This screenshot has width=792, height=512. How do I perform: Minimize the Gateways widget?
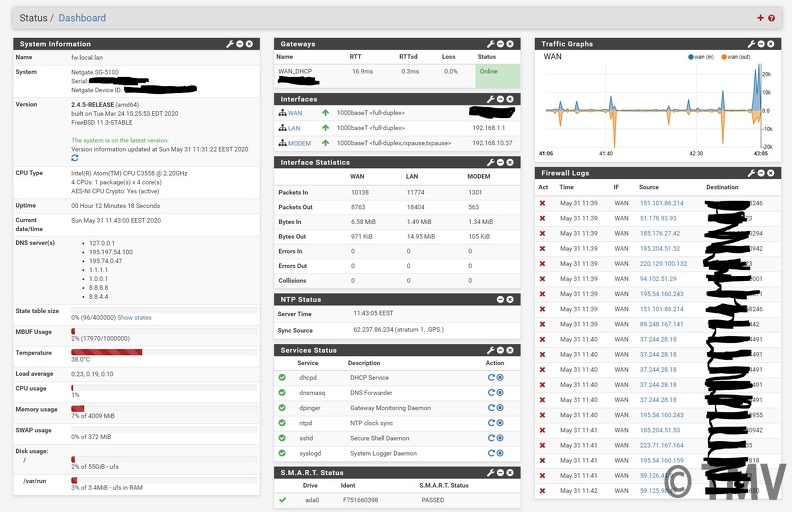pos(500,44)
